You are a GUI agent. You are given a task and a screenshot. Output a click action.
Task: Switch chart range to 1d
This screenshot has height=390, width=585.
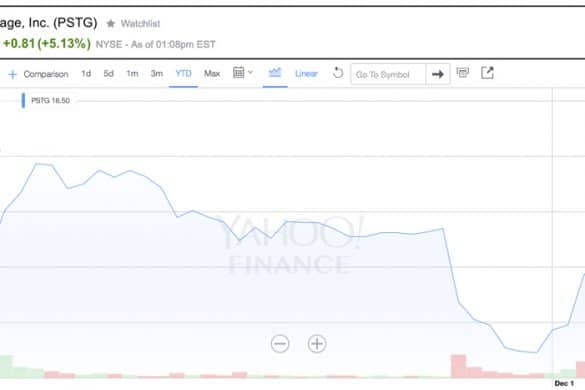(86, 74)
